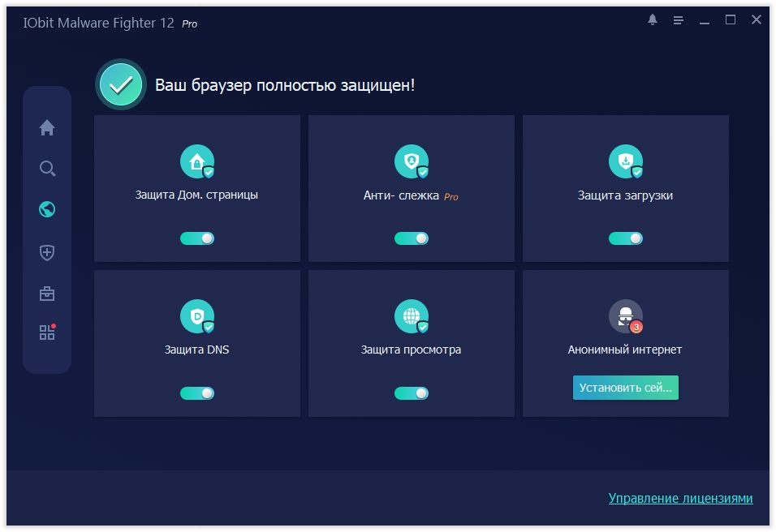Open the Action Center grid icon

click(x=47, y=332)
